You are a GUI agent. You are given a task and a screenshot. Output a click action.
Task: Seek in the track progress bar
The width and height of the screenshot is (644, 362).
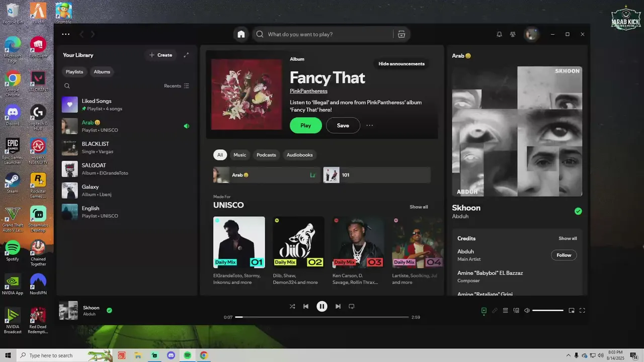(322, 317)
